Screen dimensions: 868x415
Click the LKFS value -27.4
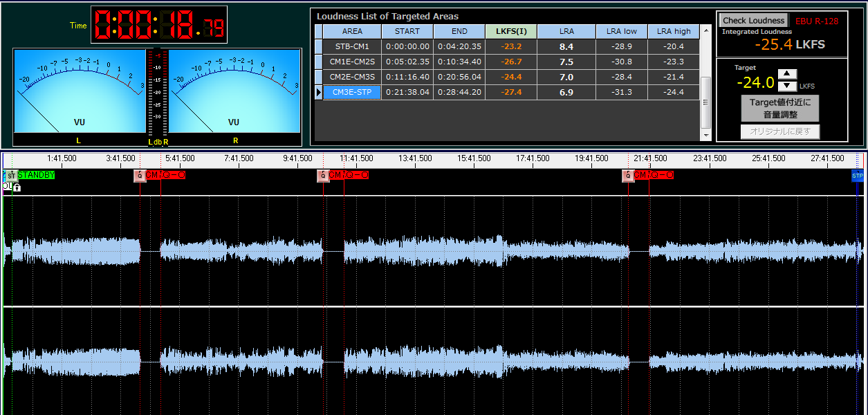(x=511, y=92)
